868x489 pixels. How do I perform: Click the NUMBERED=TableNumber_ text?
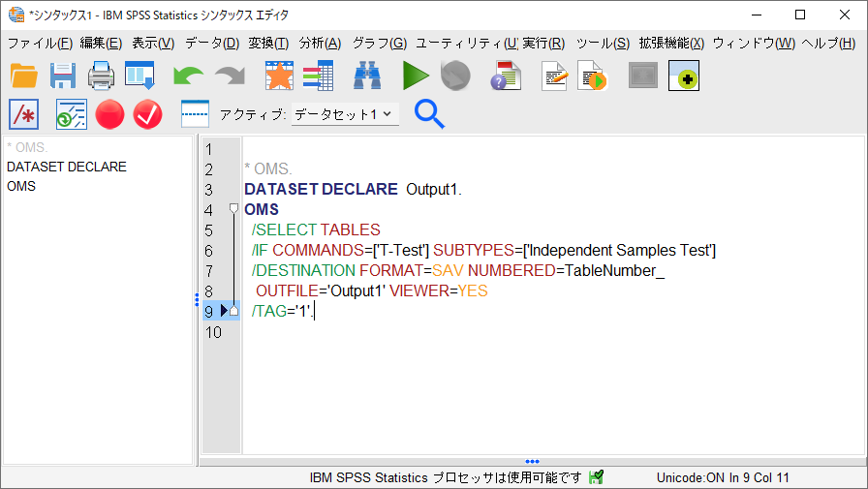click(566, 271)
